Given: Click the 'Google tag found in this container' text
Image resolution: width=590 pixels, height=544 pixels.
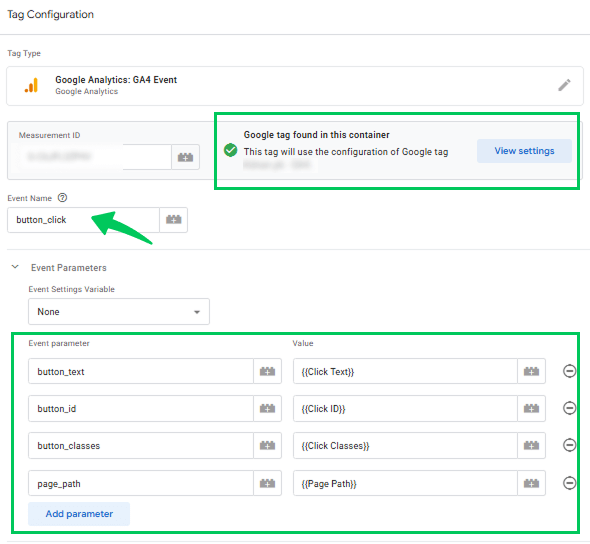Looking at the screenshot, I should click(316, 135).
